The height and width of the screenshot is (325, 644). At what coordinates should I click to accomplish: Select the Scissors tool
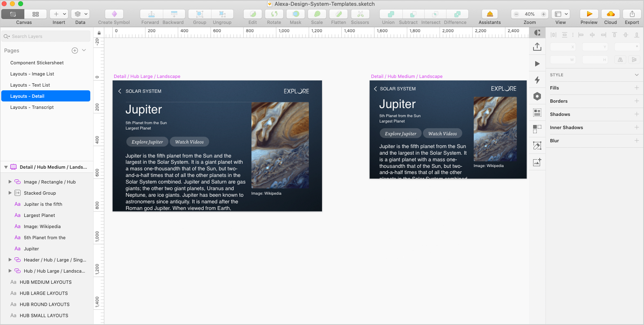(x=360, y=13)
